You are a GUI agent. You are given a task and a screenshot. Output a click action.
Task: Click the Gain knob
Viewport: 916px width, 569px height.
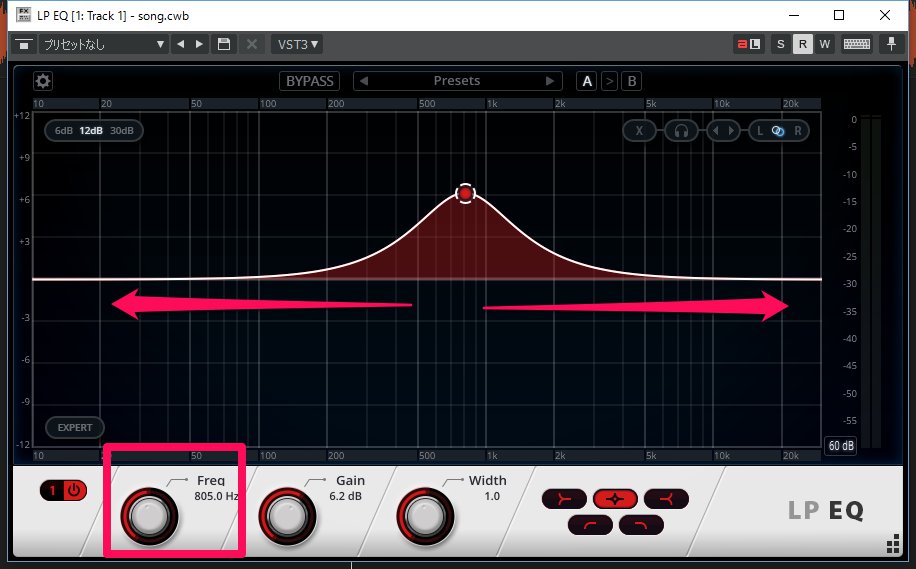pyautogui.click(x=285, y=517)
